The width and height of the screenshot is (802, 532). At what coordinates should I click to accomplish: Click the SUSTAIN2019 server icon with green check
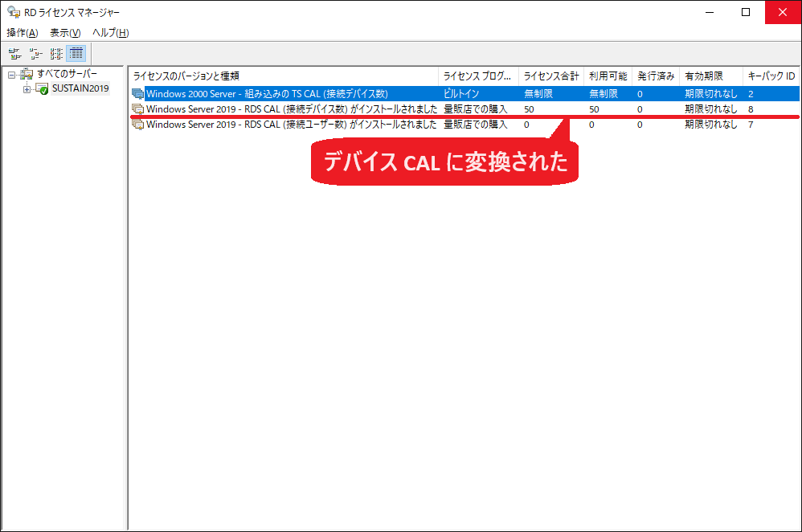coord(42,88)
